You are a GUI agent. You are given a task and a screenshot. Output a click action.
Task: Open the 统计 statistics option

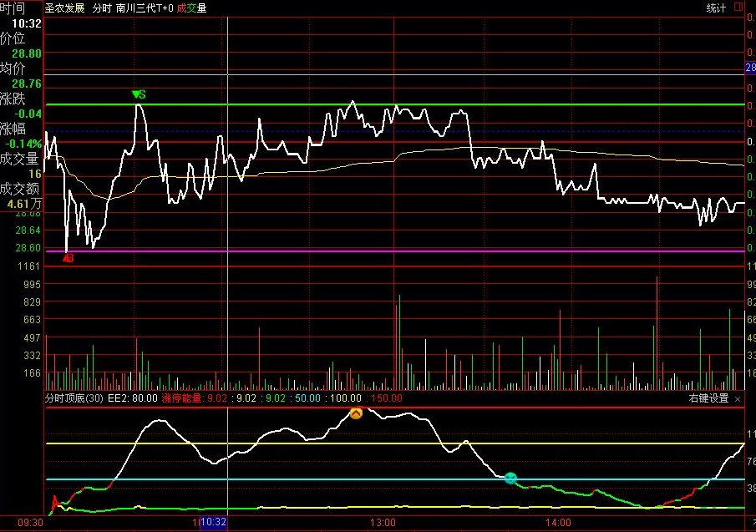coord(716,8)
